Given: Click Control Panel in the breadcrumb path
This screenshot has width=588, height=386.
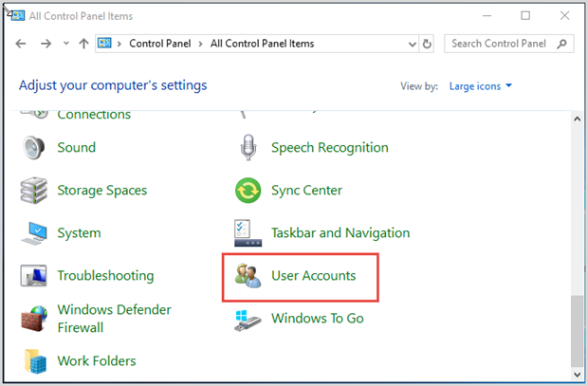Looking at the screenshot, I should pos(161,44).
